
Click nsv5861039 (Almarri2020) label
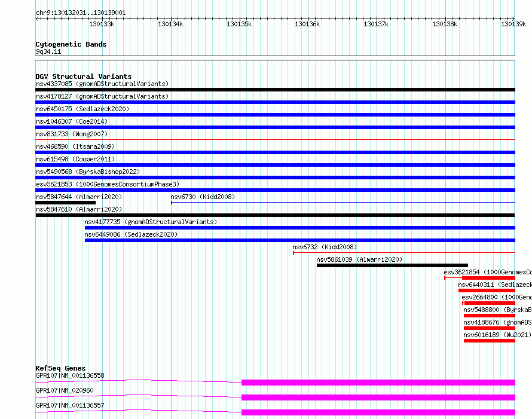click(359, 259)
